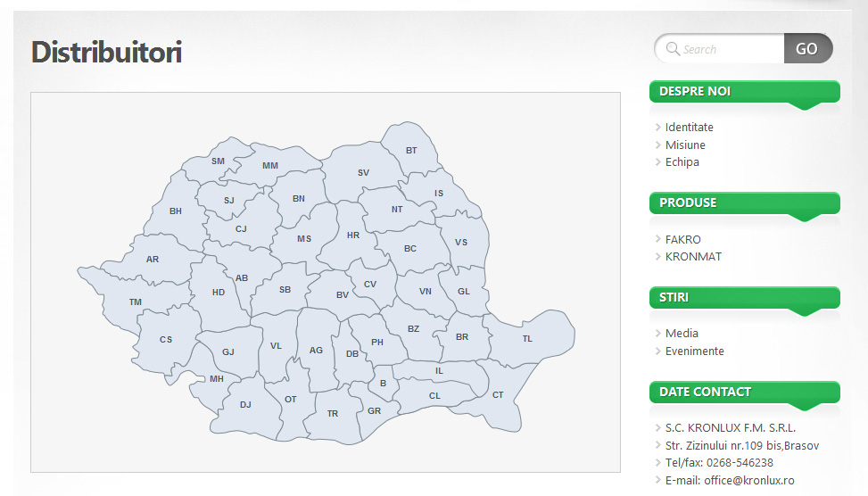Click the Distribuitori page heading
Viewport: 868px width, 496px height.
(x=106, y=52)
